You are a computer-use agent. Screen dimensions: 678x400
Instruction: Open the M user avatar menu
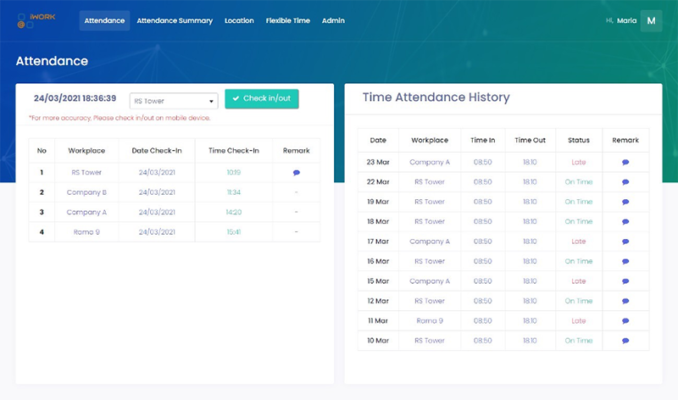click(651, 21)
